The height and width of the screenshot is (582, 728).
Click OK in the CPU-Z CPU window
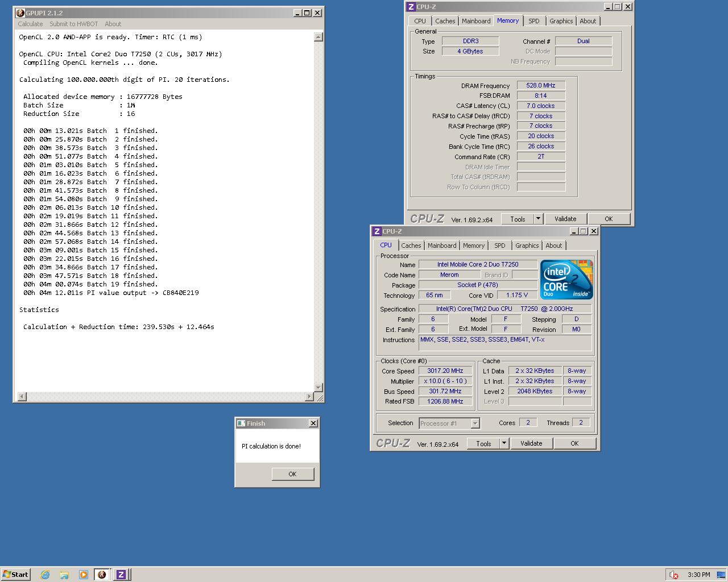click(x=574, y=443)
